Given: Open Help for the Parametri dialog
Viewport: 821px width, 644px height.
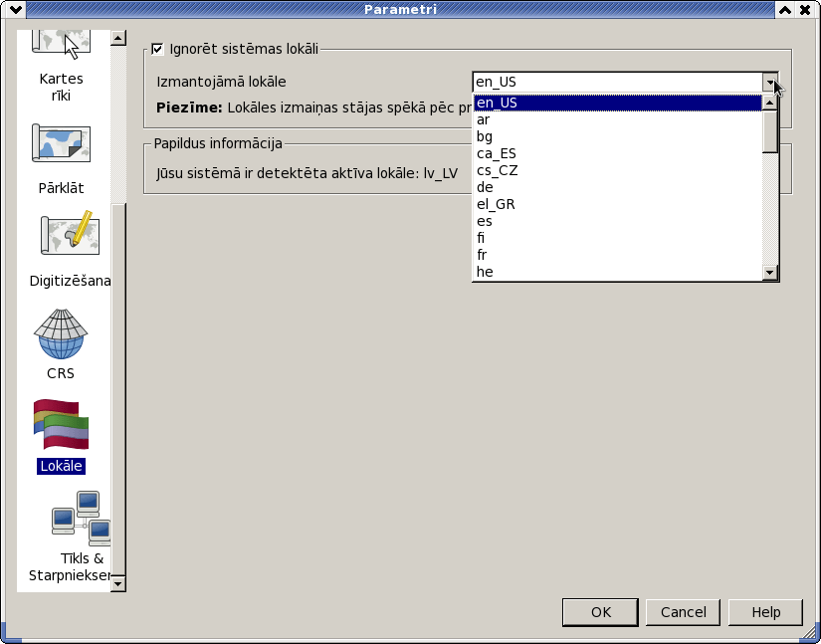Looking at the screenshot, I should (765, 612).
